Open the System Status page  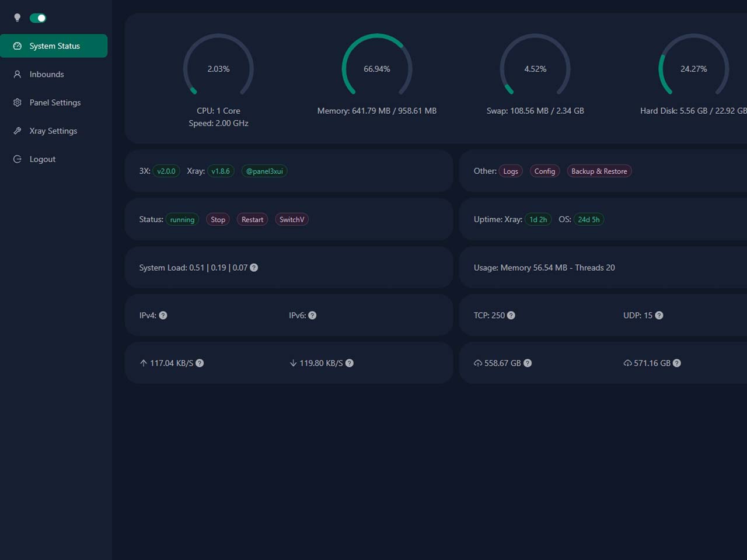point(54,46)
